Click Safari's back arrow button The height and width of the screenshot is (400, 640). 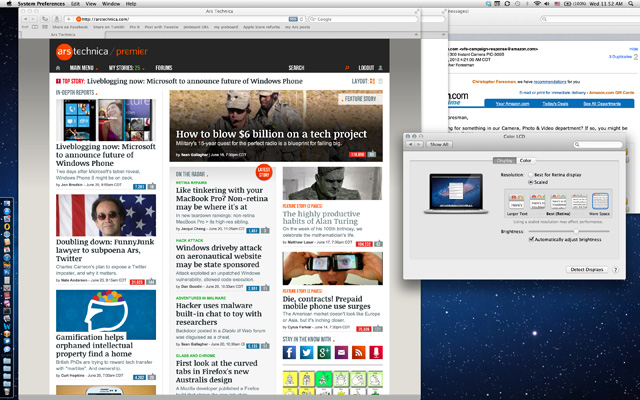26,19
